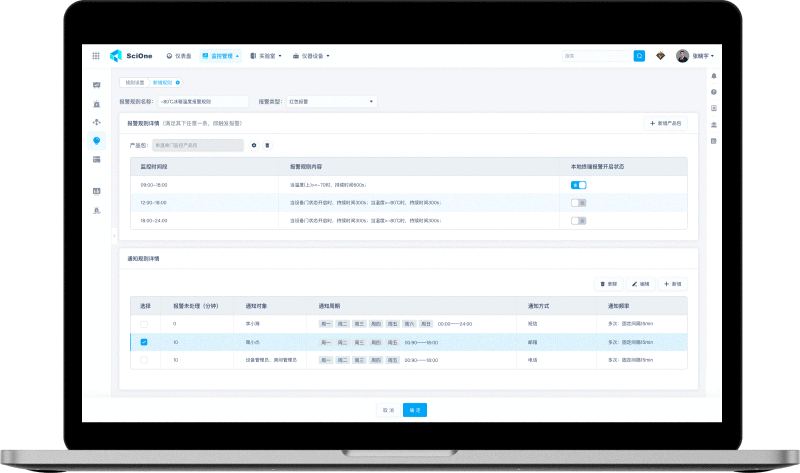Click the person icon in right sidebar

coord(714,125)
